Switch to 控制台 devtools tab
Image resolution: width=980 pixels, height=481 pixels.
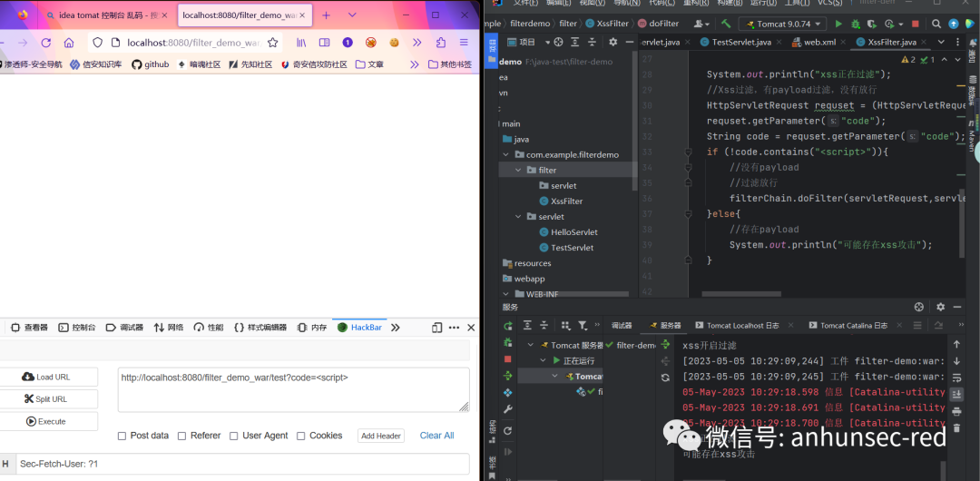[x=77, y=327]
